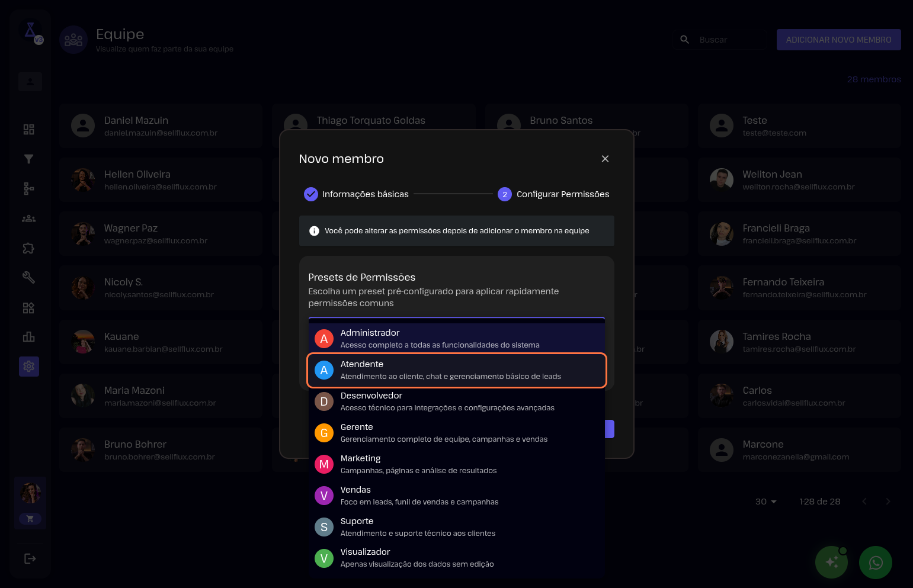This screenshot has height=588, width=913.
Task: Open the WhatsApp floating button
Action: 875,563
